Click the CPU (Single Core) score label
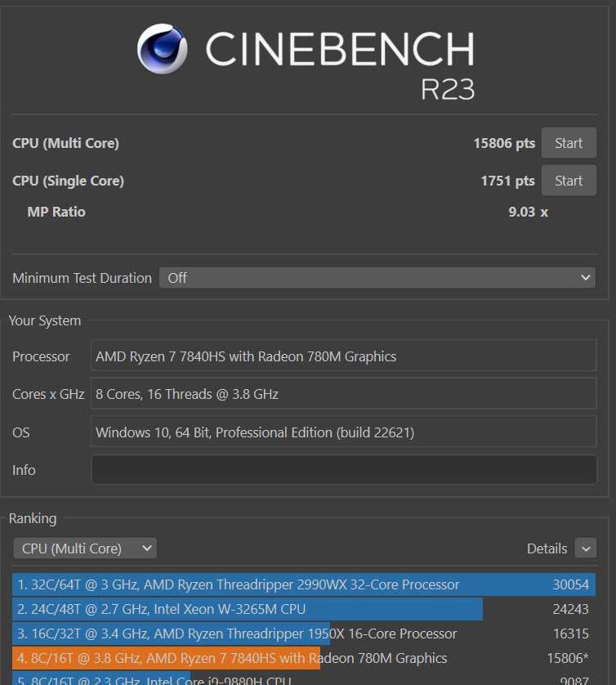Screen dimensions: 616x685 pyautogui.click(x=68, y=181)
